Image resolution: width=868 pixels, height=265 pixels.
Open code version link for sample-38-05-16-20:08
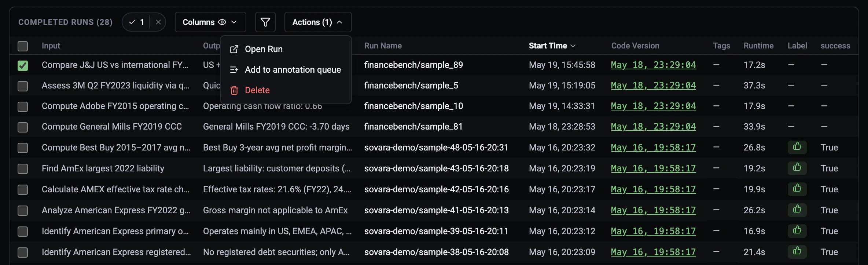pos(653,252)
